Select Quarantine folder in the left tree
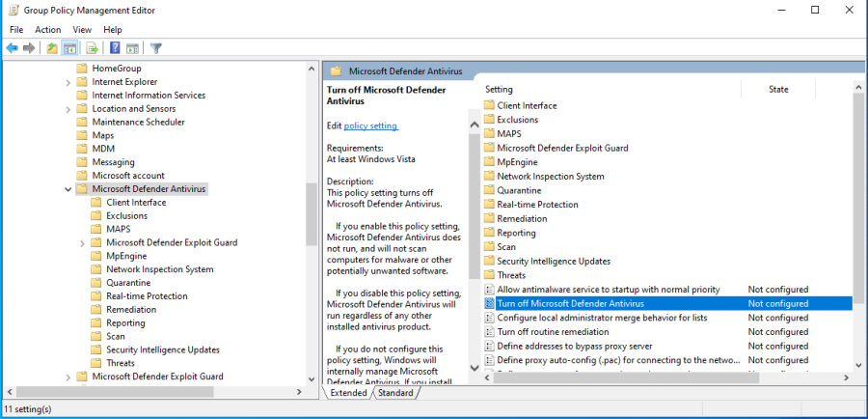 tap(126, 283)
